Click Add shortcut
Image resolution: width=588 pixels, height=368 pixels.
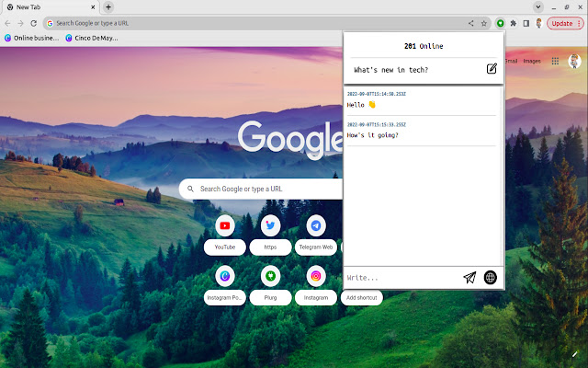pyautogui.click(x=361, y=297)
